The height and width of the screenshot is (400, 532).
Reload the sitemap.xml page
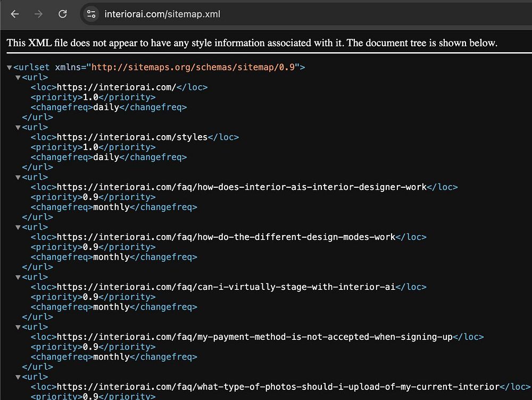click(x=63, y=14)
